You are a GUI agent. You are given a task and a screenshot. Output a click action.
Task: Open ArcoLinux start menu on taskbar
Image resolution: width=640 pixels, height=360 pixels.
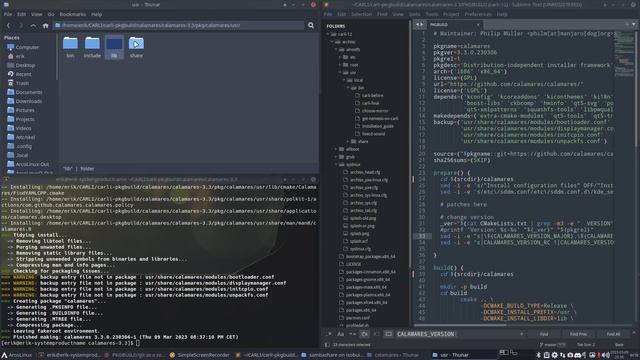[x=16, y=355]
